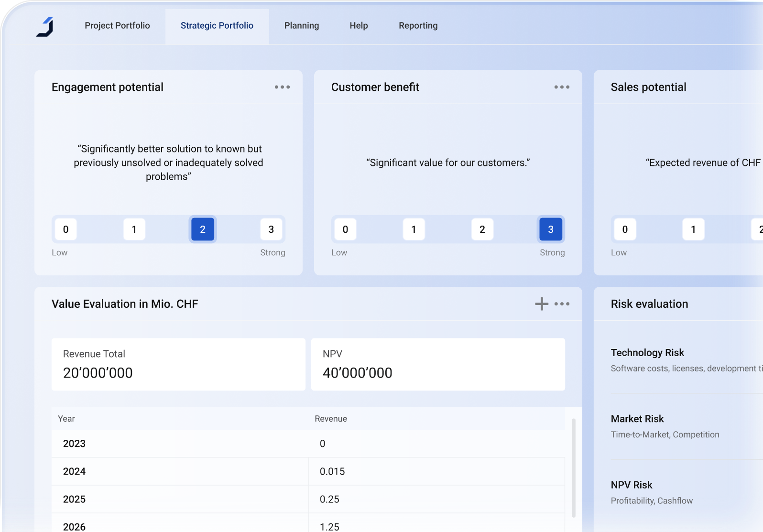Add entry to Value Evaluation with plus icon

[542, 304]
